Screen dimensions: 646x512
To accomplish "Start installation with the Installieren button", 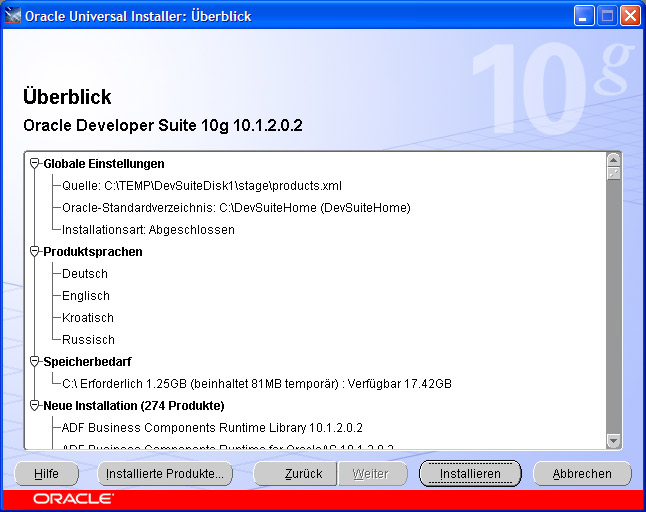I will point(470,474).
